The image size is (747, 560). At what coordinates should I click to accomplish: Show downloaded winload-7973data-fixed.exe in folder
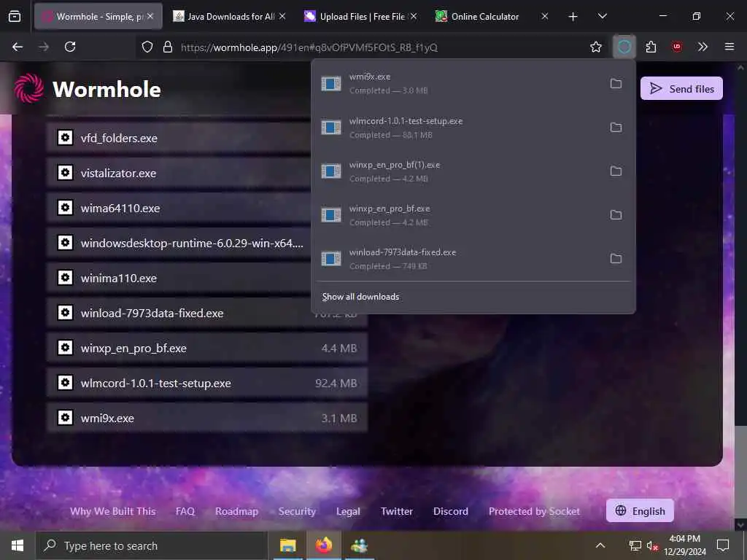click(616, 259)
